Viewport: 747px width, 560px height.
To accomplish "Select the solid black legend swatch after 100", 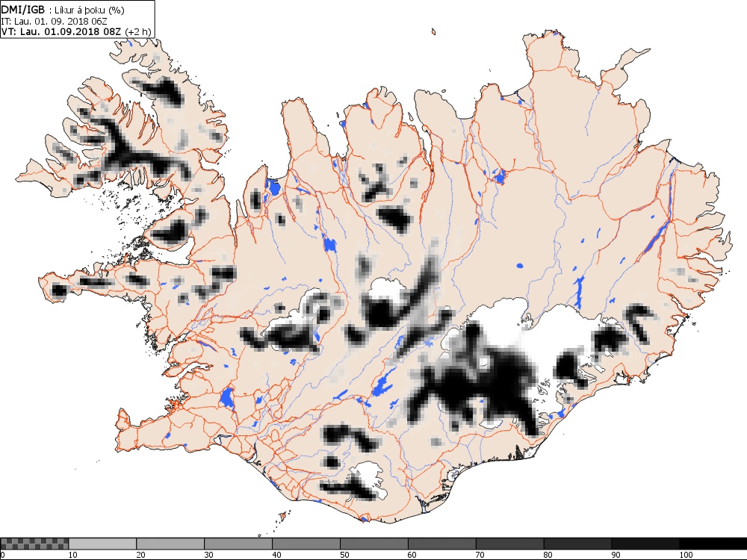I will 713,544.
